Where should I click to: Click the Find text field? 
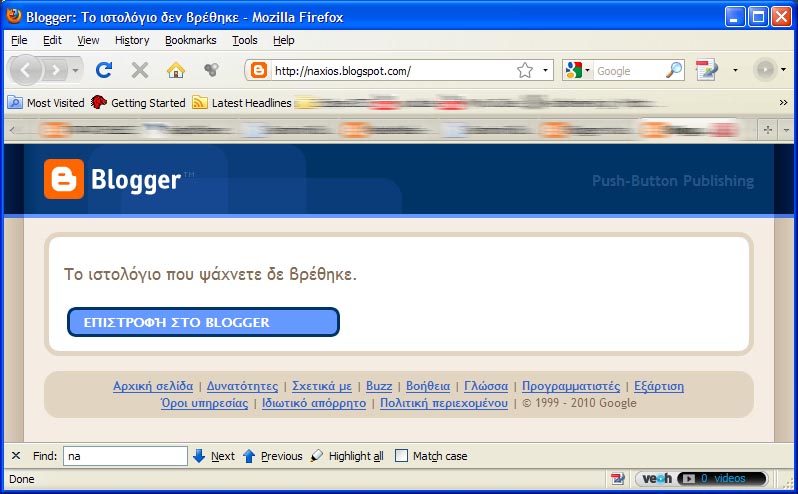click(125, 456)
